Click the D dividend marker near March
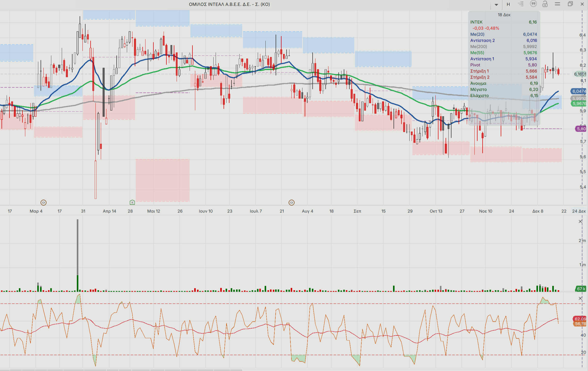This screenshot has width=588, height=371. (43, 203)
